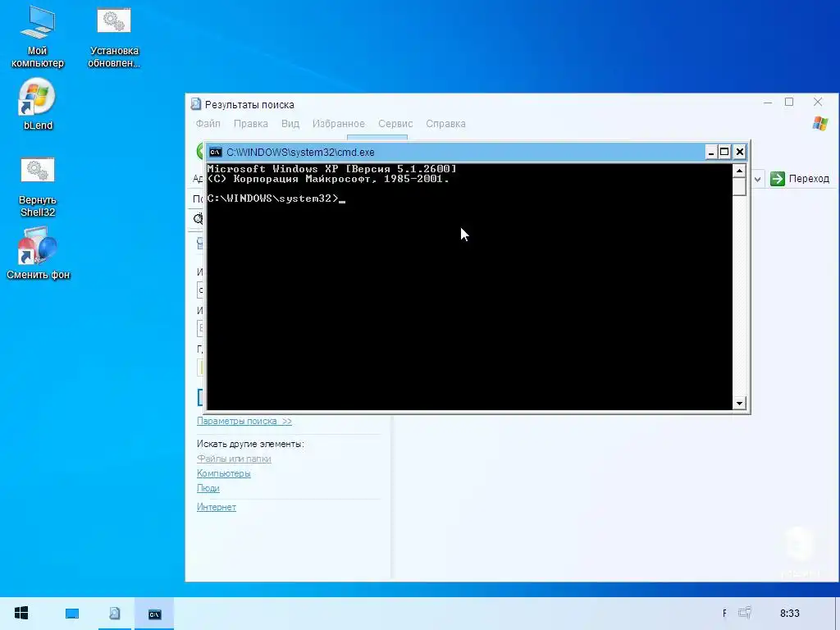The height and width of the screenshot is (630, 840).
Task: Open the Избранное menu in search window
Action: [x=339, y=124]
